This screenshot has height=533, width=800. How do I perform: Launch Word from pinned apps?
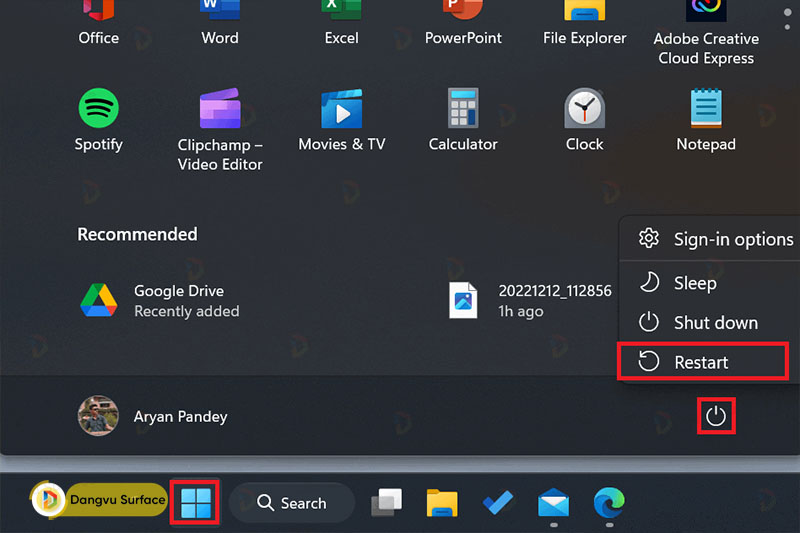(x=220, y=23)
